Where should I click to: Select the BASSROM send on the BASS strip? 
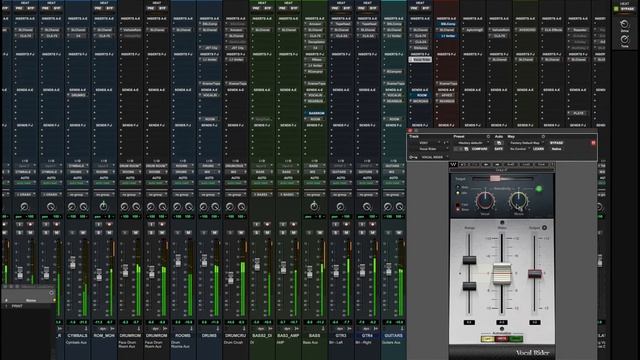coord(315,113)
